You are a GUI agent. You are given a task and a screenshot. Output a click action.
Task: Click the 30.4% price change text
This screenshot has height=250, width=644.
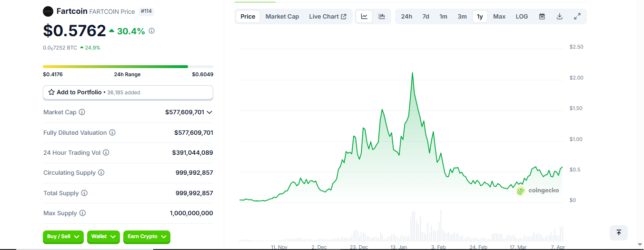tap(131, 31)
